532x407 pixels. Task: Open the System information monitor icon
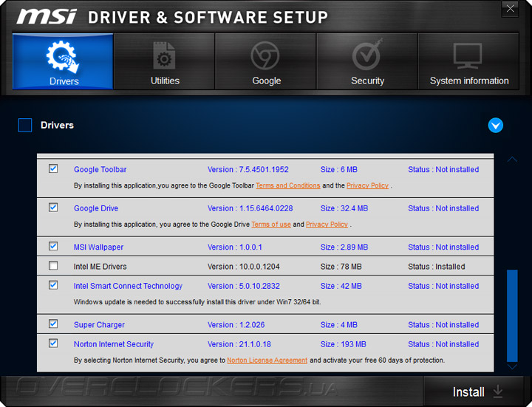468,56
